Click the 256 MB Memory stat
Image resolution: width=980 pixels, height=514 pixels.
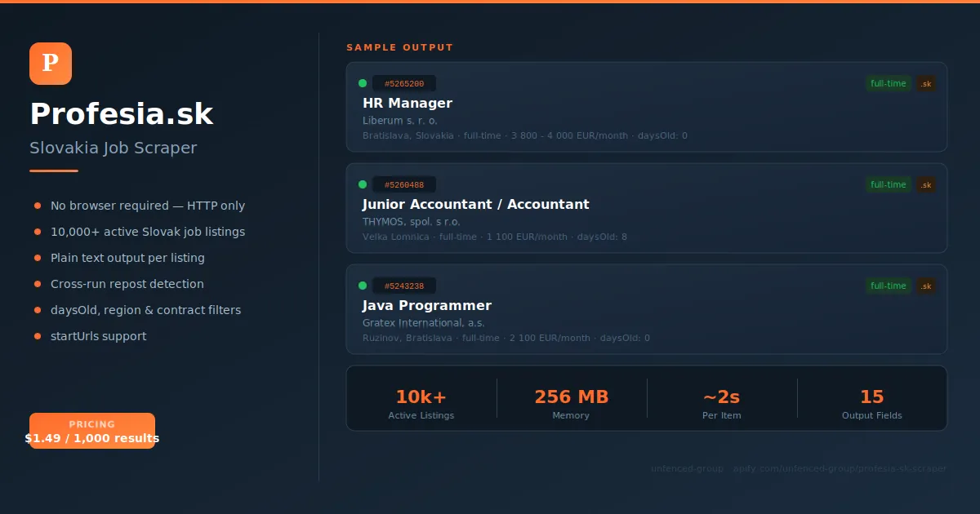[571, 404]
